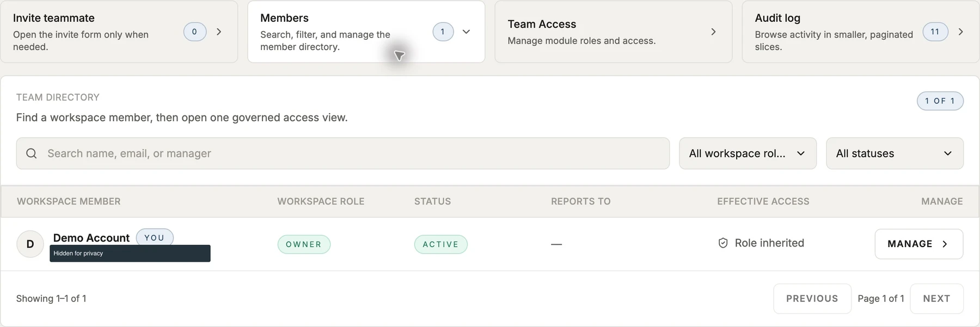Viewport: 980px width, 327px height.
Task: Click the REPORTS TO column header
Action: tap(580, 201)
